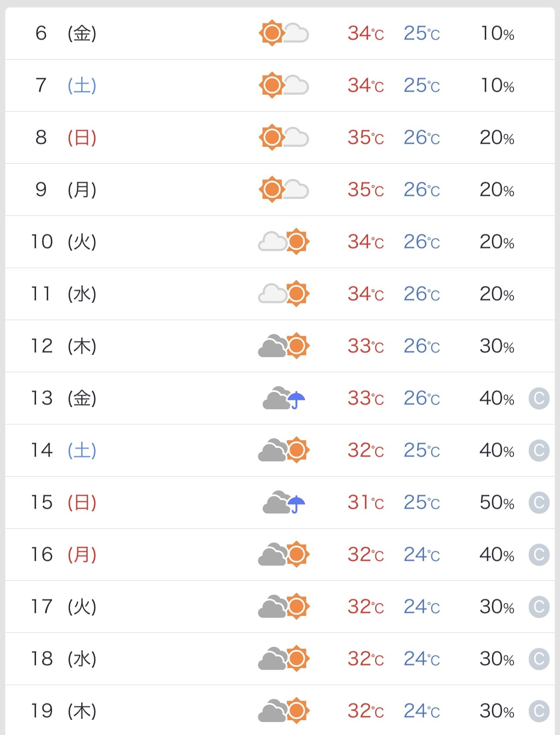Click the 35°C high temperature on day 8
Viewport: 560px width, 735px height.
coord(366,138)
